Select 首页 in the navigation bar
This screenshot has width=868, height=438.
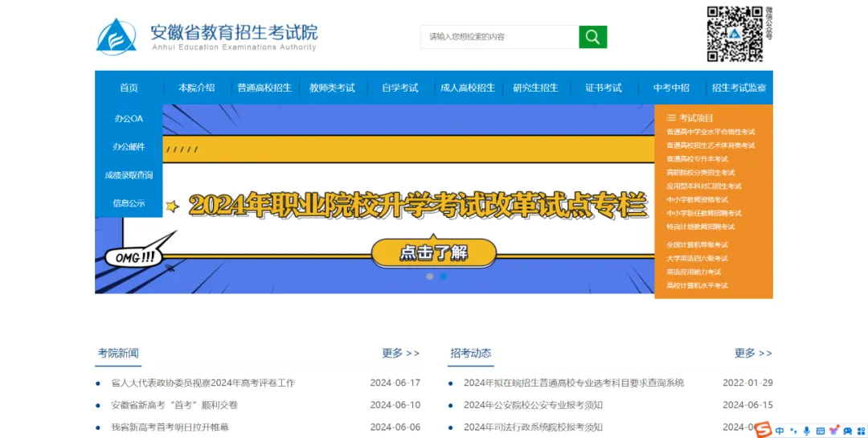(x=129, y=88)
